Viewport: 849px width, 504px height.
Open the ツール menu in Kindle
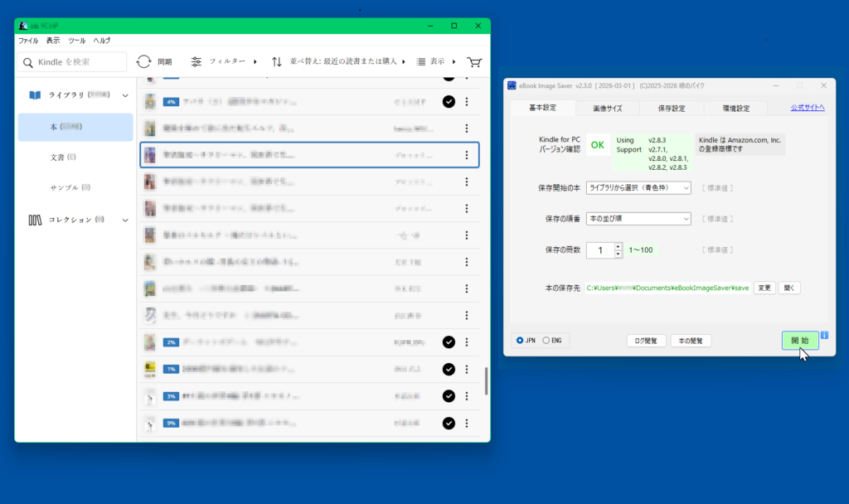(x=76, y=41)
